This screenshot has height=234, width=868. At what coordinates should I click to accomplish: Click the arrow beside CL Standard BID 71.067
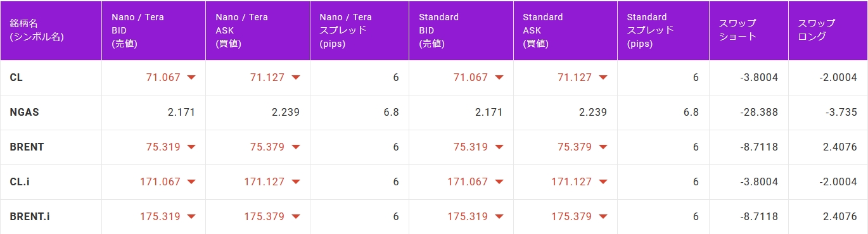tap(499, 78)
